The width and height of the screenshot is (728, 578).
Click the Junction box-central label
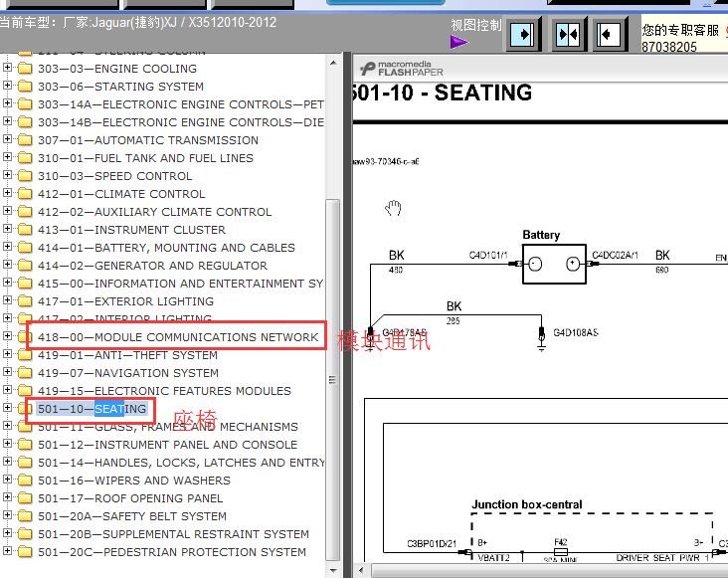click(x=527, y=504)
